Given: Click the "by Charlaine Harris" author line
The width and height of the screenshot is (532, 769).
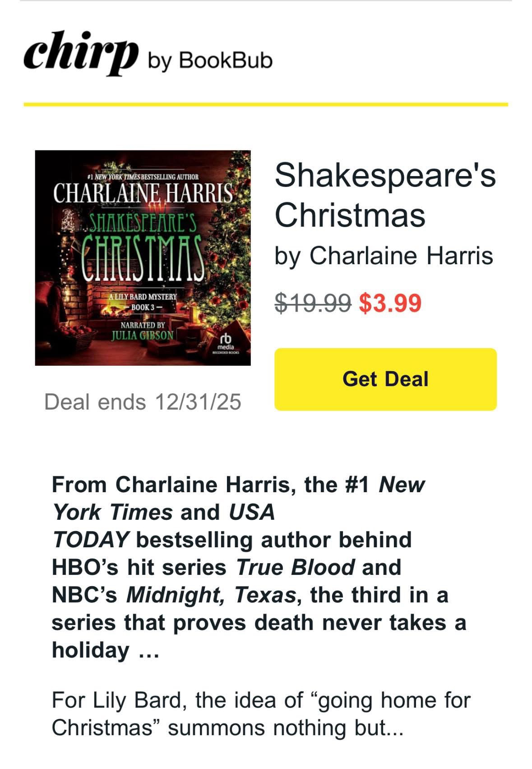Looking at the screenshot, I should (384, 256).
